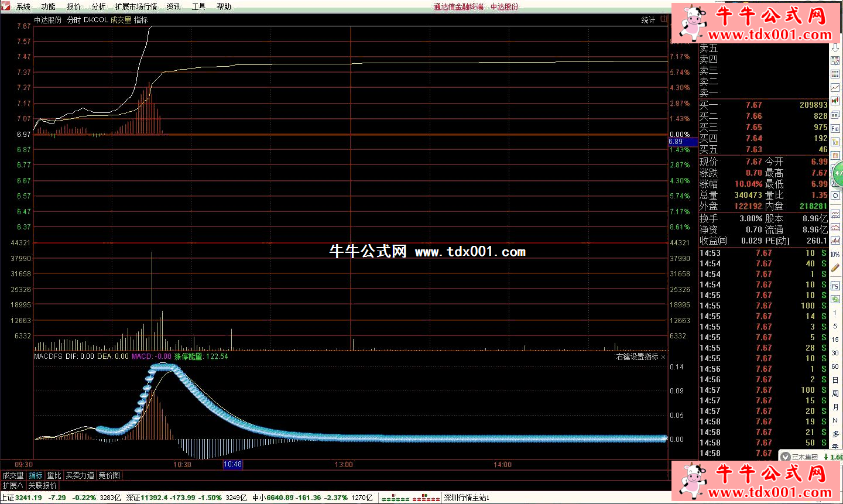The image size is (843, 504).
Task: Click the down arrow icon in sidebar
Action: pos(835,48)
